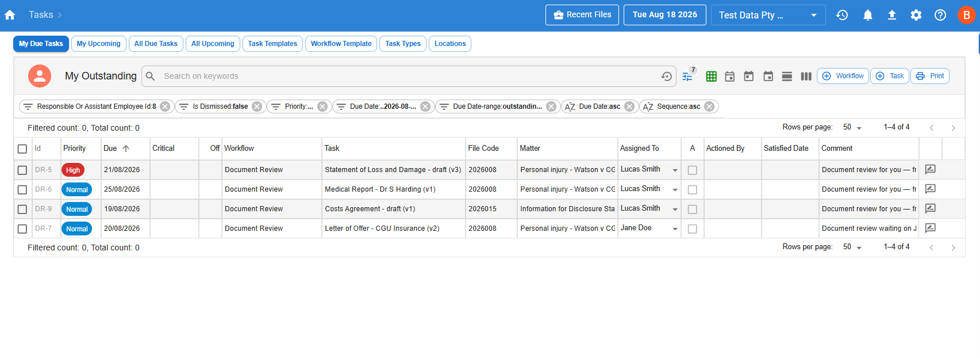Open notifications bell
This screenshot has width=980, height=358.
coord(868,15)
